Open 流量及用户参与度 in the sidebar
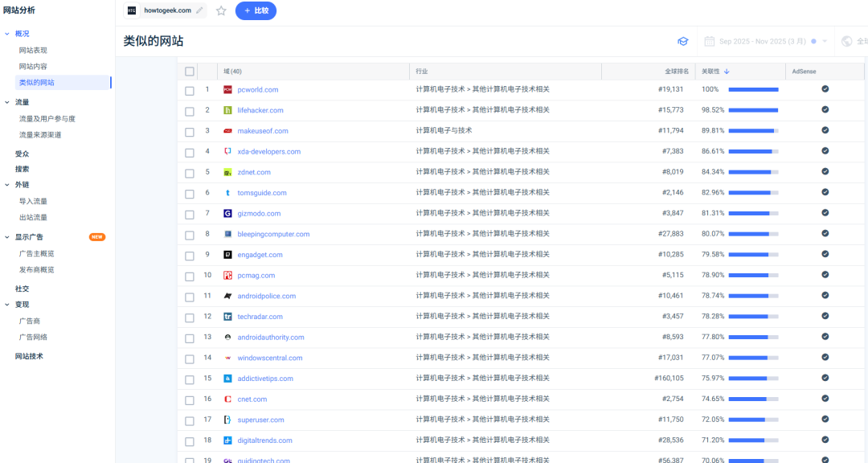The width and height of the screenshot is (868, 463). click(47, 119)
